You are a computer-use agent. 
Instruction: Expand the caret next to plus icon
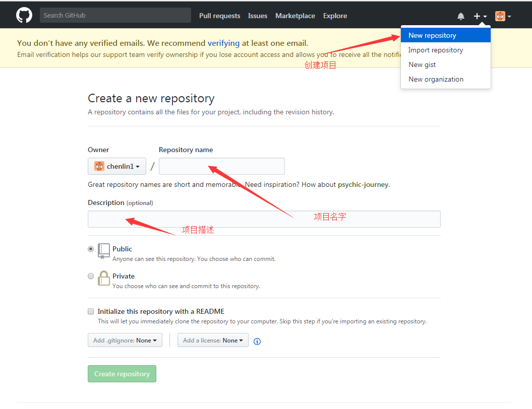[x=485, y=16]
